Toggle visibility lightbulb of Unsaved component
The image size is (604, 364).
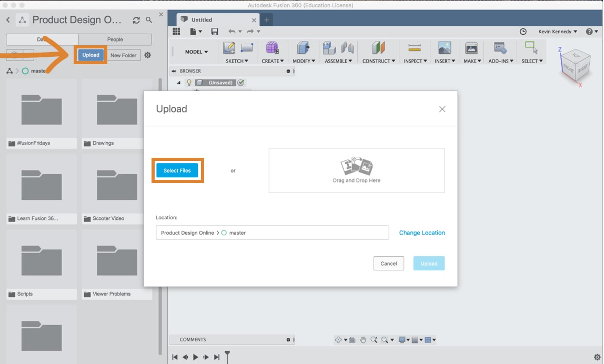tap(189, 83)
